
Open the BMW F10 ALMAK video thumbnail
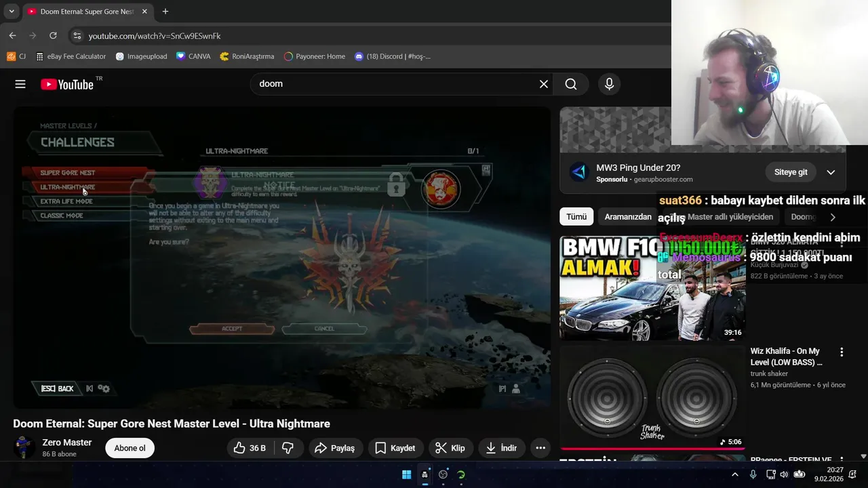pos(652,287)
